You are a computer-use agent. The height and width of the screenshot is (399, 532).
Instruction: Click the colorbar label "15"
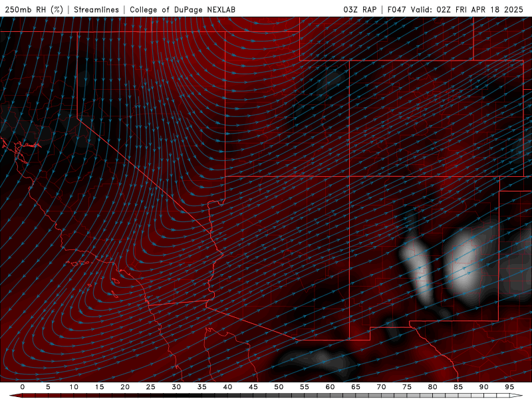coord(99,387)
